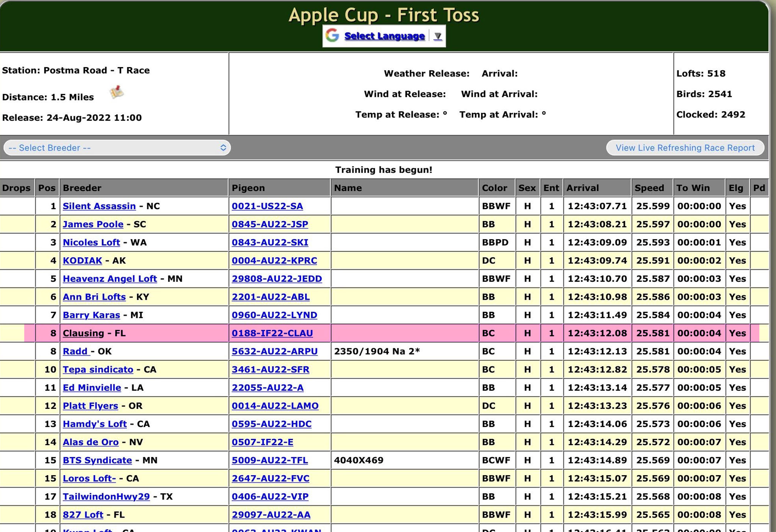Viewport: 776px width, 532px height.
Task: Open pigeon 0188-IF22-CLAU details
Action: pos(272,333)
